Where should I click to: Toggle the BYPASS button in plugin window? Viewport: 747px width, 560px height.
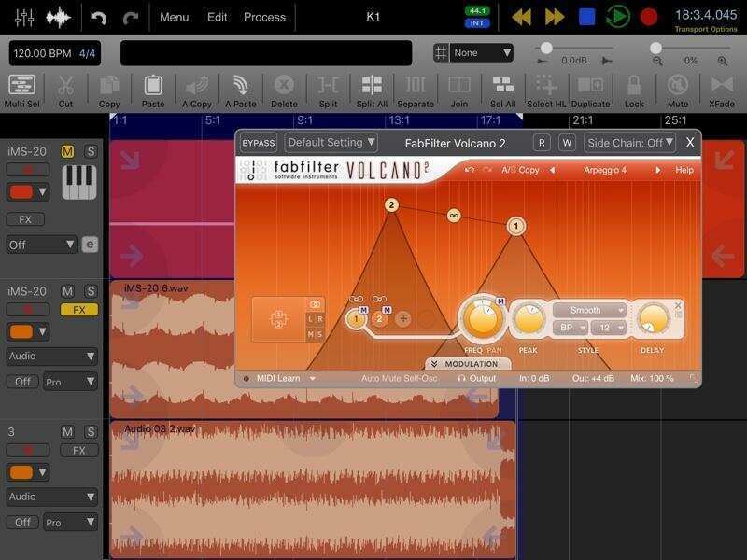259,143
